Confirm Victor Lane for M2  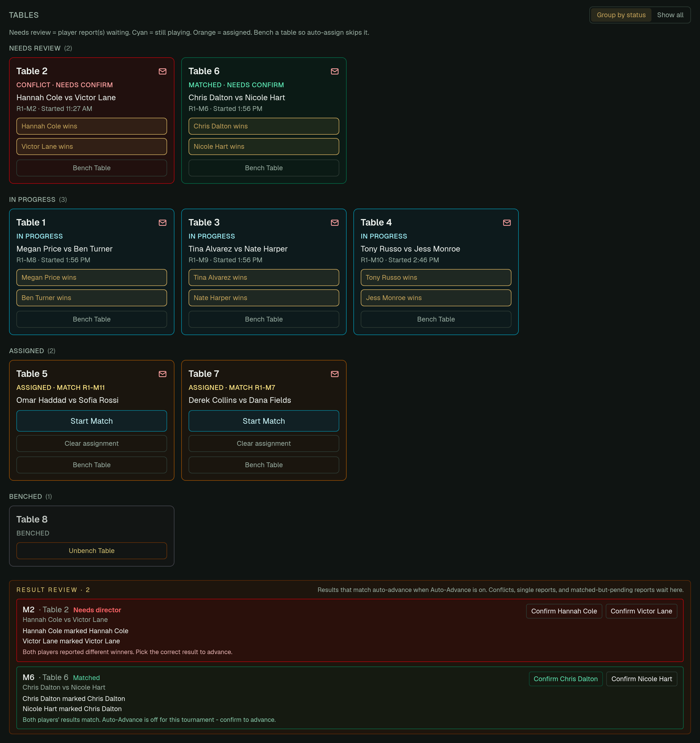(641, 611)
